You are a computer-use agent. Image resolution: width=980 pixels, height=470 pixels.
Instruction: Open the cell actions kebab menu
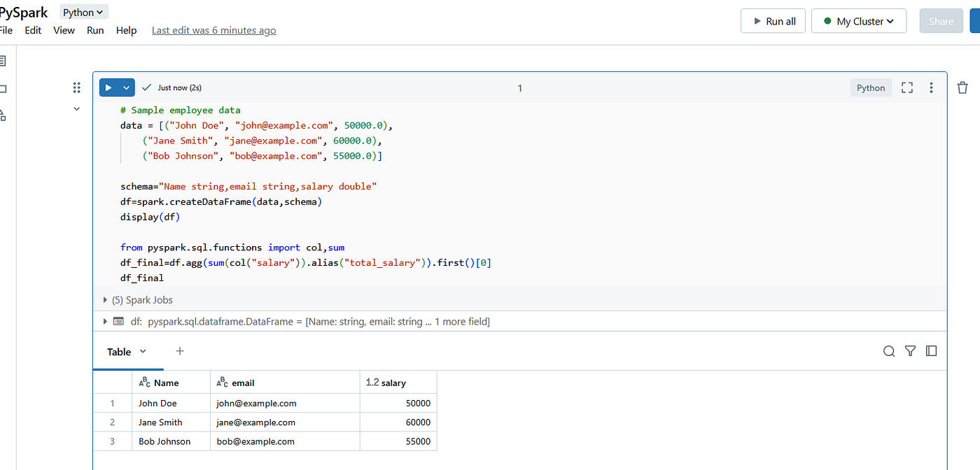pyautogui.click(x=931, y=87)
